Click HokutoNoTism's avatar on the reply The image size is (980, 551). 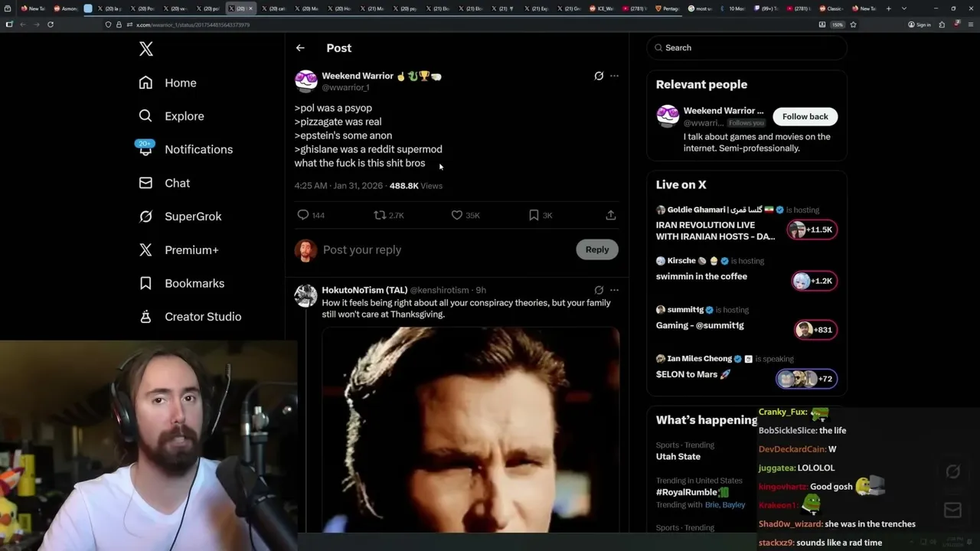pos(306,295)
